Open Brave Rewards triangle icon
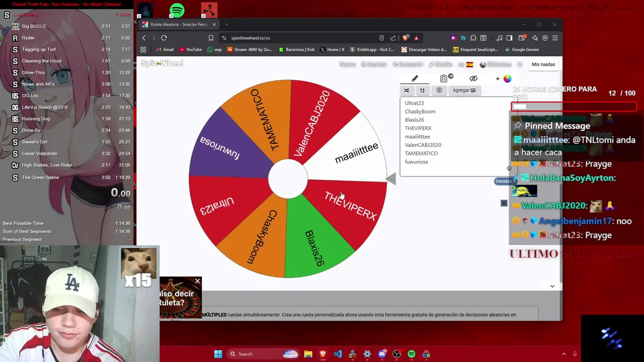 (x=416, y=38)
